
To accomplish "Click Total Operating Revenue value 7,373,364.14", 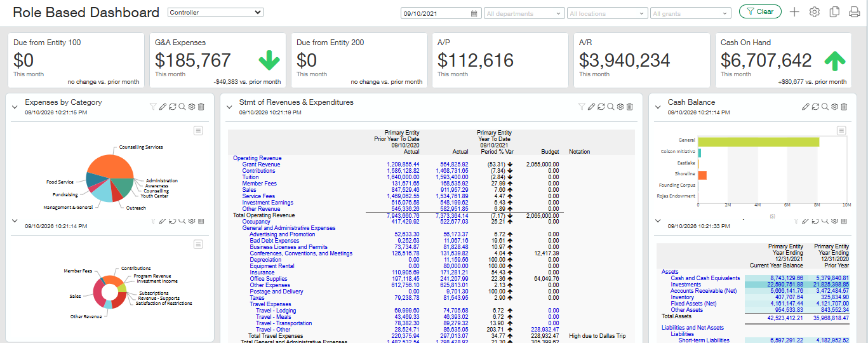I will (x=449, y=215).
